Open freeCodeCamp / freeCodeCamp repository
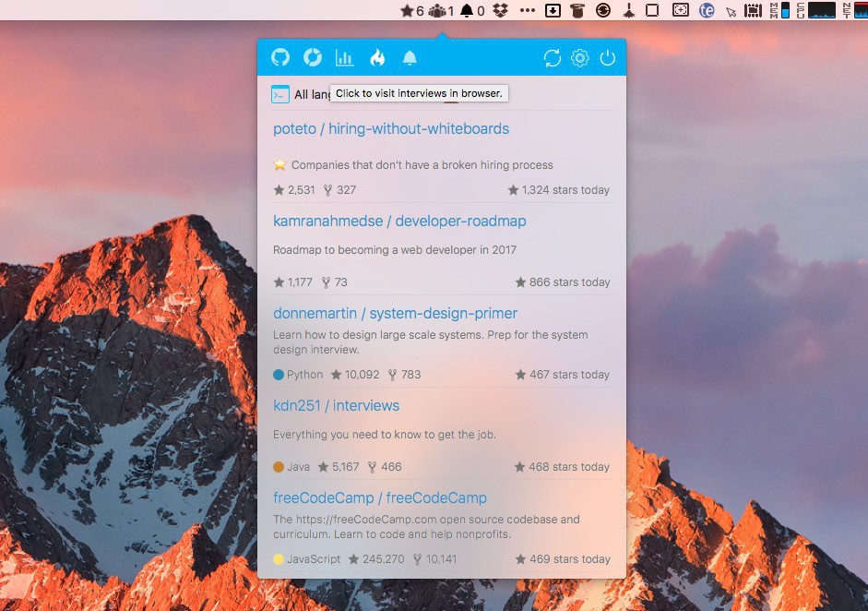Viewport: 868px width, 611px height. [379, 498]
